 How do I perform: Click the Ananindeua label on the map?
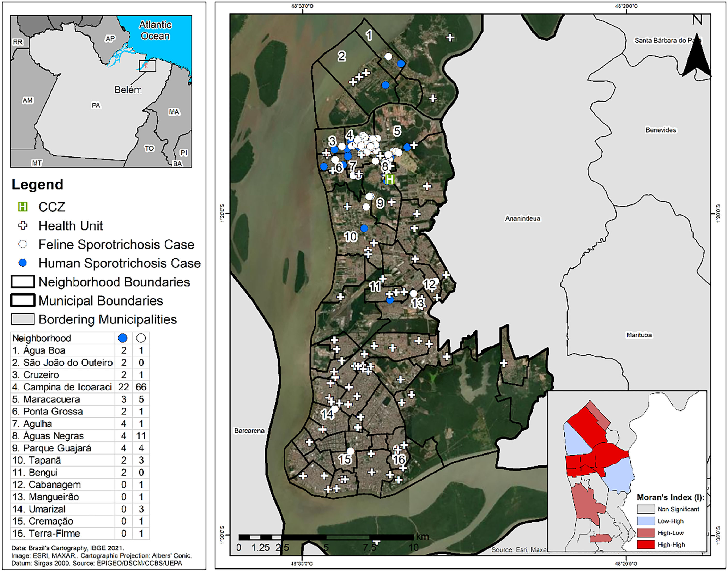click(522, 219)
